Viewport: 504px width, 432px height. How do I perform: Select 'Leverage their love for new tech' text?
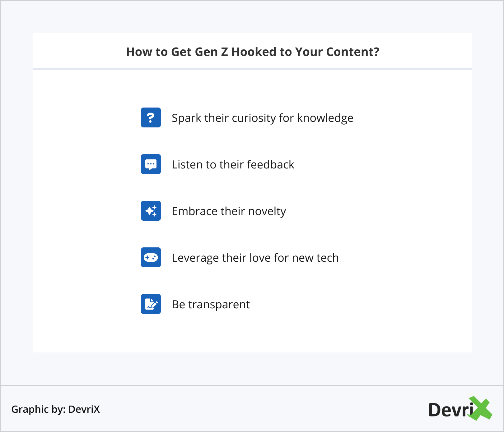click(255, 258)
